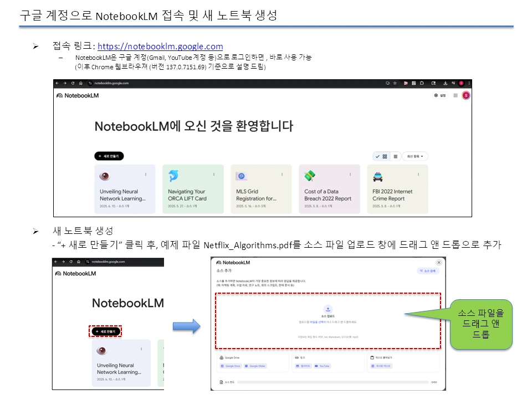
Task: Open three-dot menu on FBI 2022 Internet Crime card
Action: 418,175
